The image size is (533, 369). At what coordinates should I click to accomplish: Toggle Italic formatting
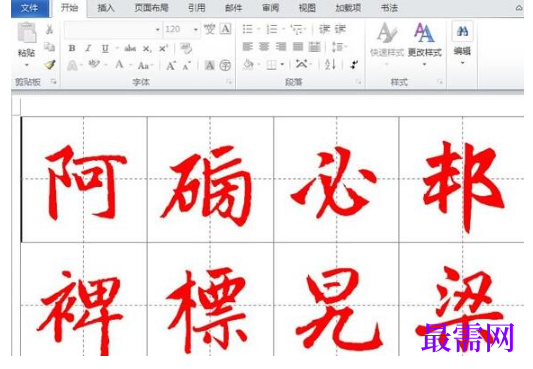tap(88, 48)
